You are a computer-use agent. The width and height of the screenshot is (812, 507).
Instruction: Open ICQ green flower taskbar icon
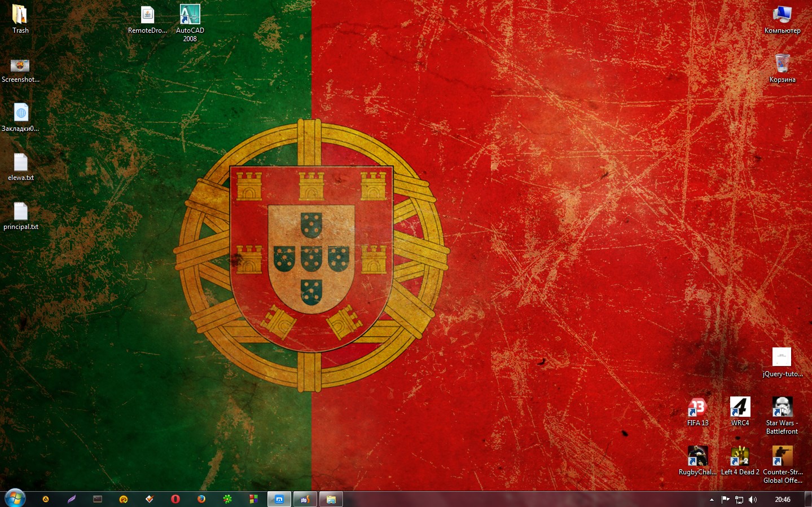227,499
